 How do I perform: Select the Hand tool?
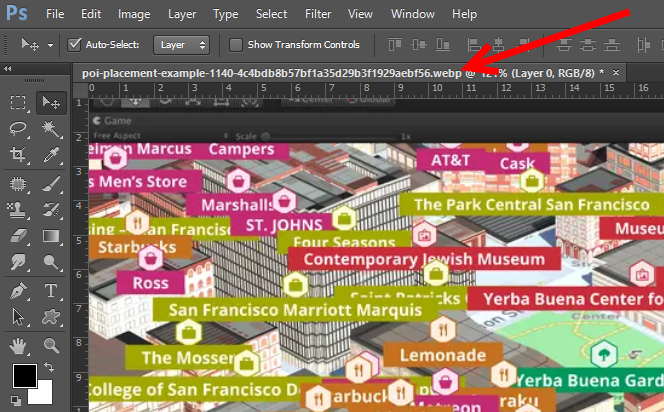18,346
